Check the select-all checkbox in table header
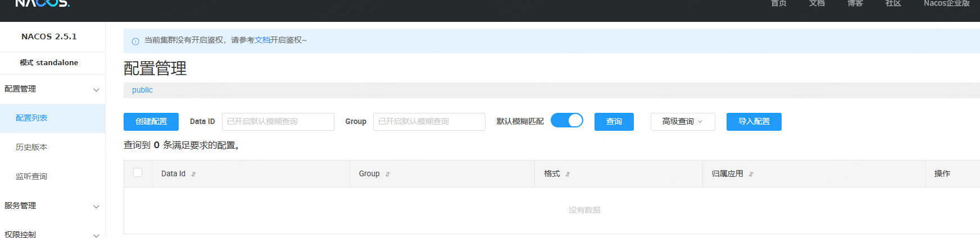980x238 pixels. [x=138, y=172]
